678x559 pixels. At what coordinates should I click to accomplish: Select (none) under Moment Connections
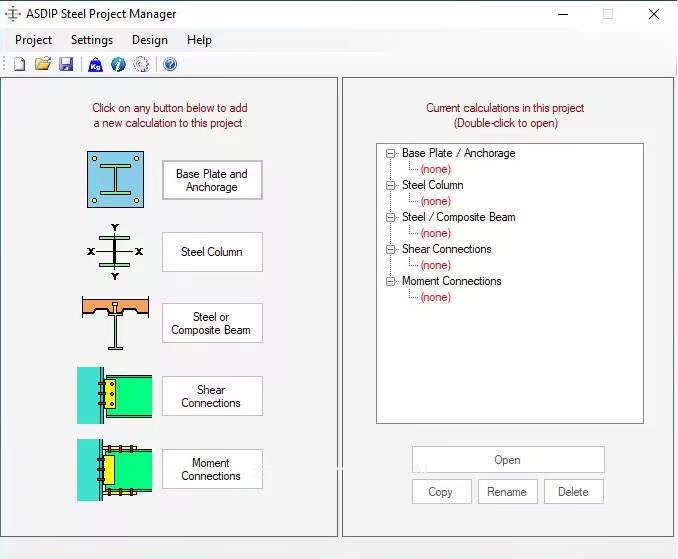click(435, 297)
